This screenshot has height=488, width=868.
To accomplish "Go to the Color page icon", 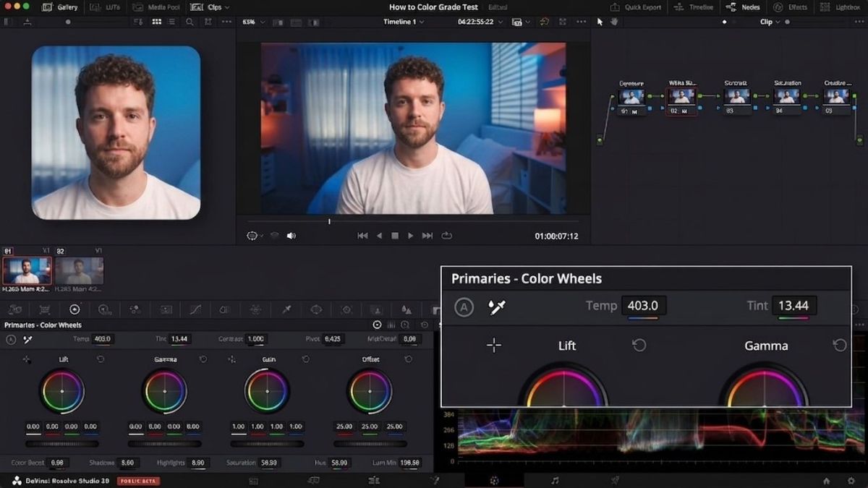I will (x=494, y=480).
